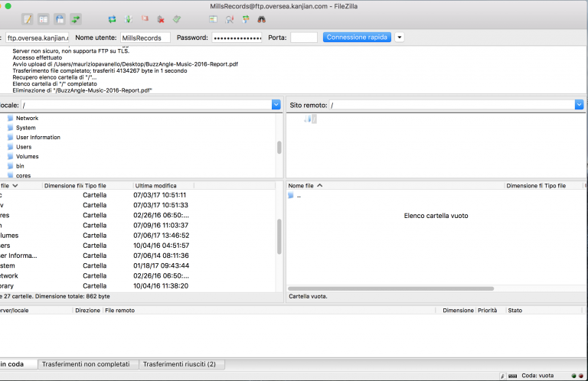The height and width of the screenshot is (381, 588).
Task: Sort local list by Dimensione file header
Action: pyautogui.click(x=63, y=185)
